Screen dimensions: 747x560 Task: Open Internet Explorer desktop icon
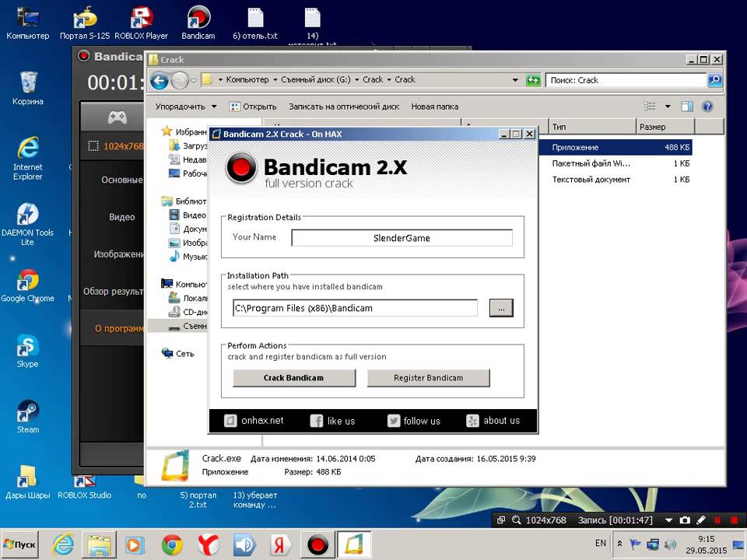point(28,158)
